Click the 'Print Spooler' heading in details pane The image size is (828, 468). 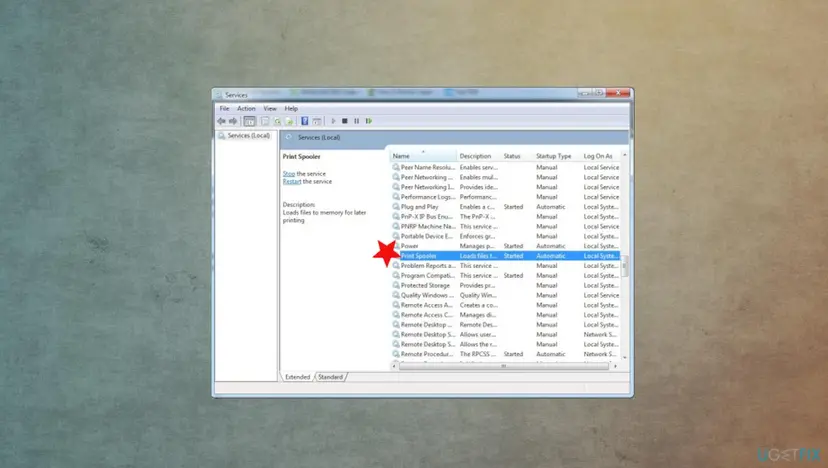(301, 156)
